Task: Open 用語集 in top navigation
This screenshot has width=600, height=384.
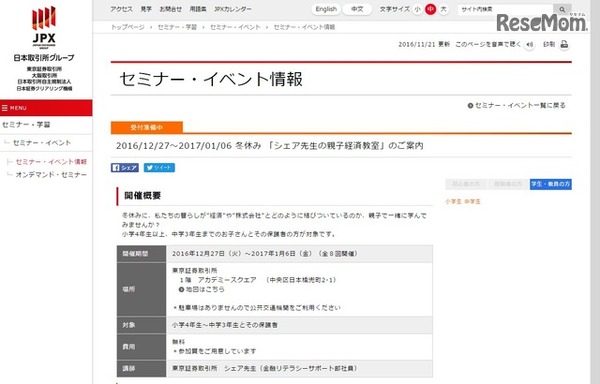Action: point(198,9)
